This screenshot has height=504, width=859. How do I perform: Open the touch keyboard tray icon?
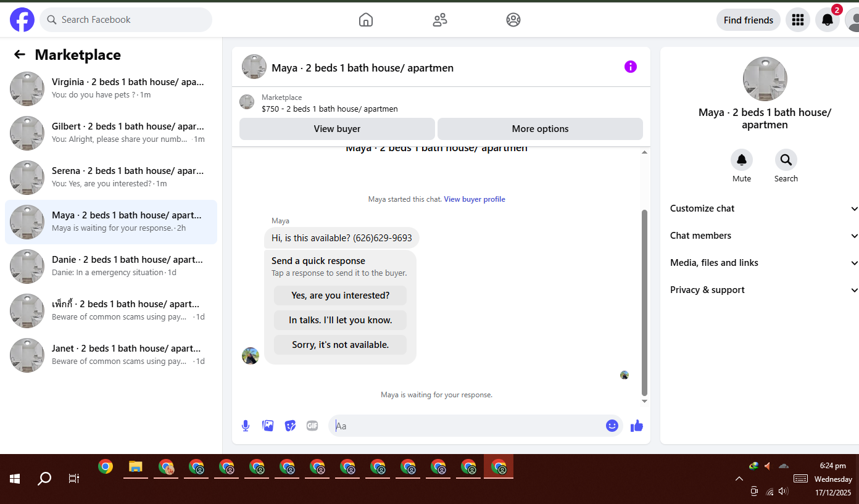800,479
